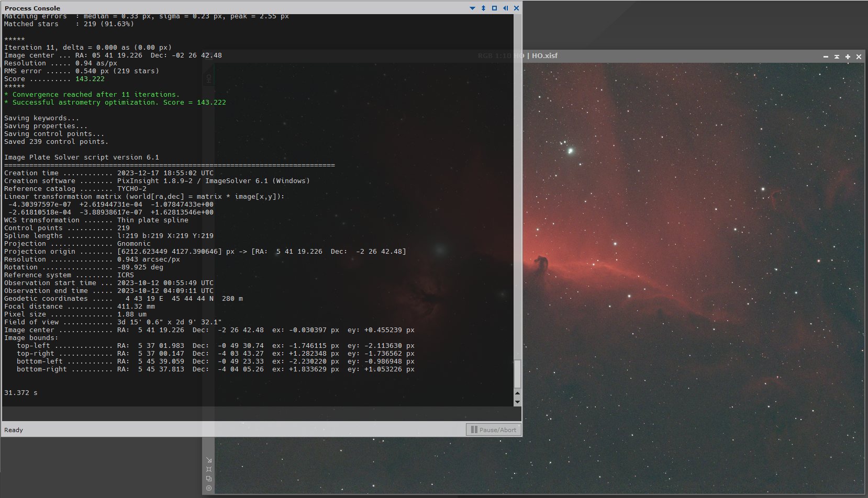Click the Process Console vertical double-arrow icon

[483, 8]
